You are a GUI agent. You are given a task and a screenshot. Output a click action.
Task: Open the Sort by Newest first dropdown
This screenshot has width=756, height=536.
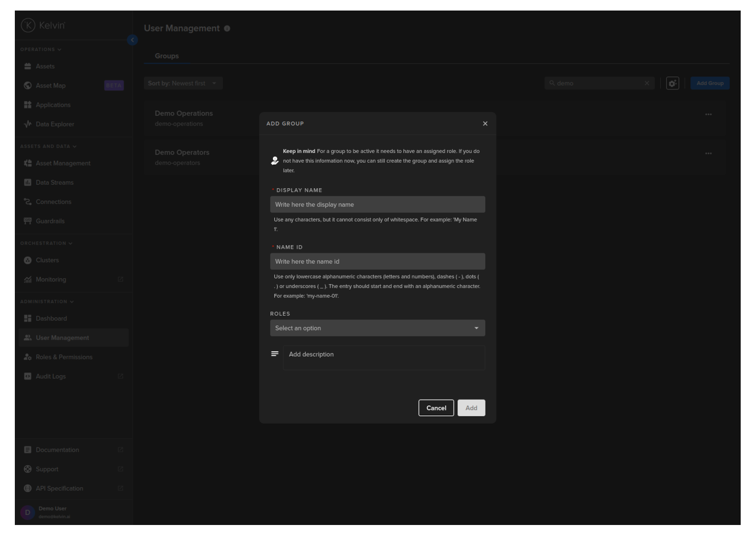point(183,83)
